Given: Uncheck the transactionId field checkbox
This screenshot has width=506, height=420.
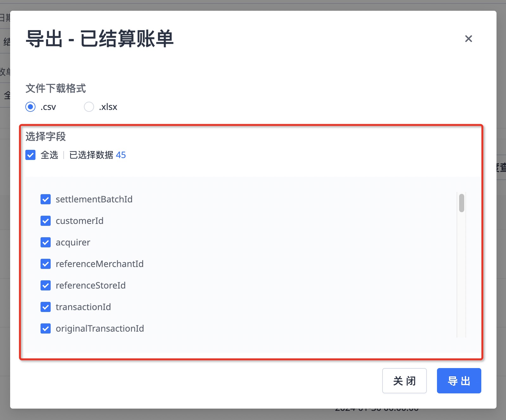Looking at the screenshot, I should pos(46,307).
